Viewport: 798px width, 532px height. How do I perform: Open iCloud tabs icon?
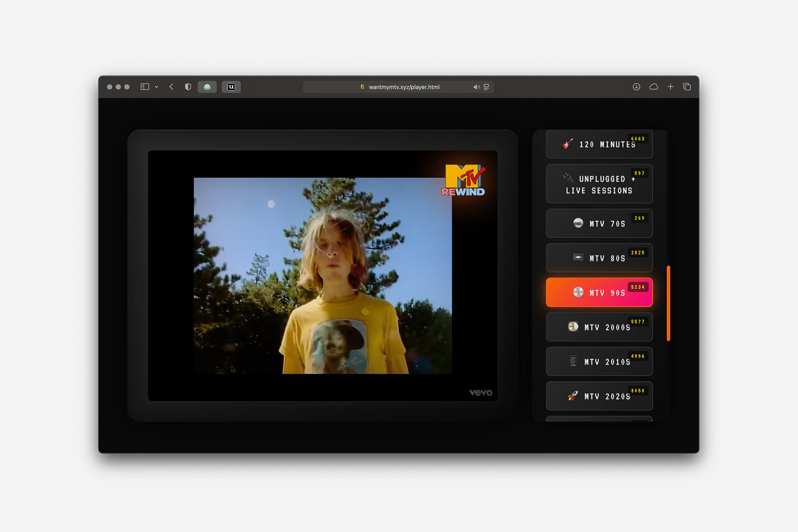pos(653,87)
